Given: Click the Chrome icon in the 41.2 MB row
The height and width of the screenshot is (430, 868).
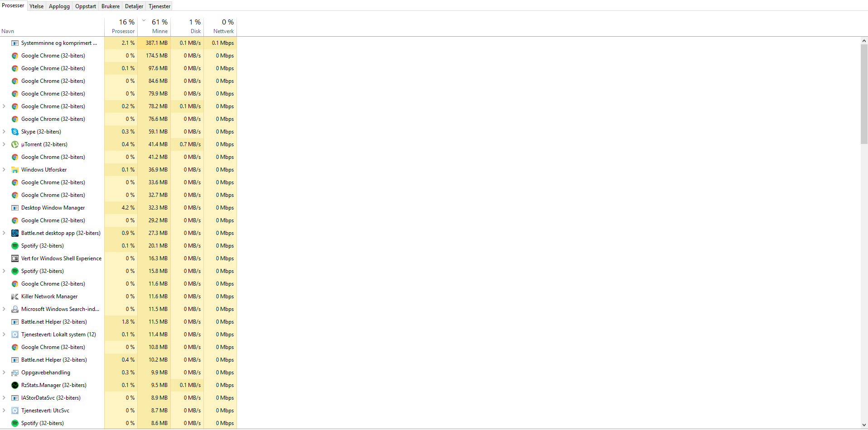Looking at the screenshot, I should click(15, 157).
